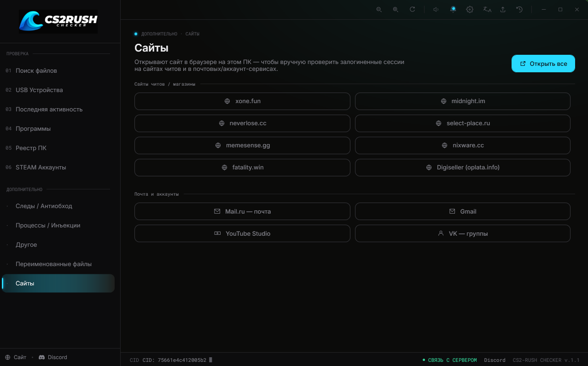Click the external-link icon on Открыть все
Viewport: 588px width, 366px height.
point(523,64)
